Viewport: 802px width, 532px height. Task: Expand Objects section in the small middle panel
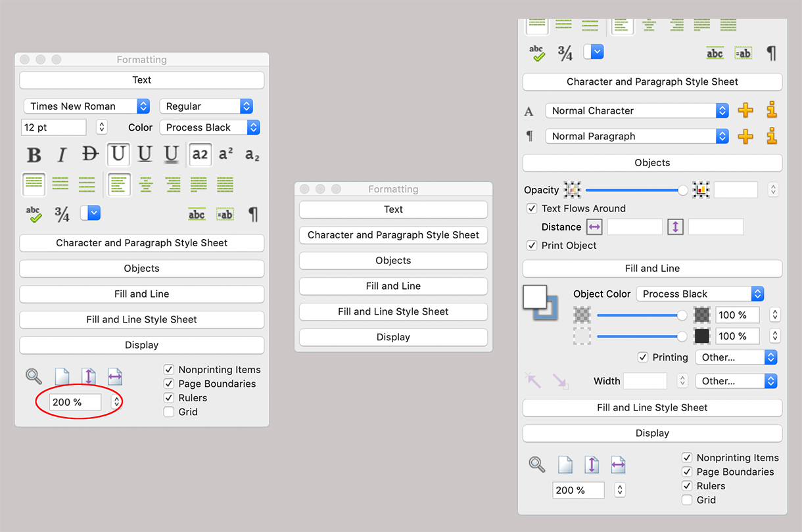393,261
